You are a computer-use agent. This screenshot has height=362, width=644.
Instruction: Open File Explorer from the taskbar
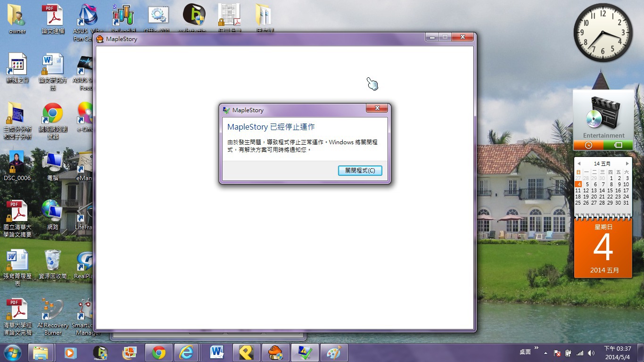[41, 353]
